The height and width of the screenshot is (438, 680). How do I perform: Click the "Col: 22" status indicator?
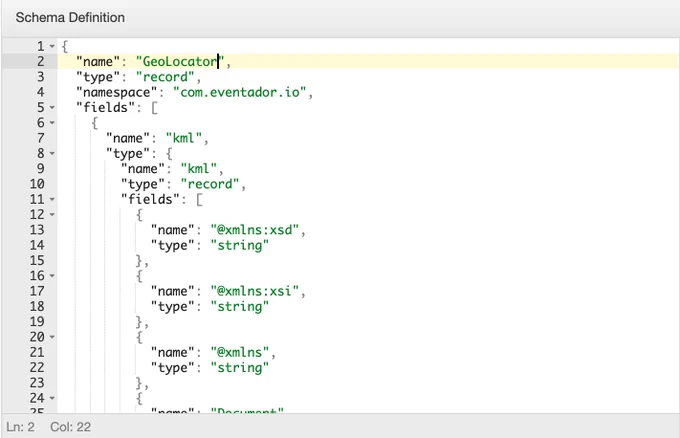(71, 427)
